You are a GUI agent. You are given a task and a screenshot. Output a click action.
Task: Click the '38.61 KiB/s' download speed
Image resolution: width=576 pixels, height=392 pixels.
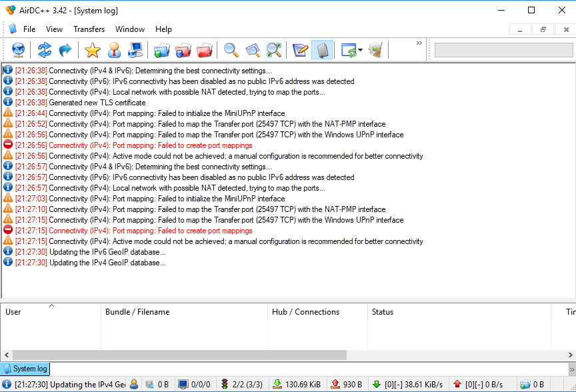tap(423, 384)
